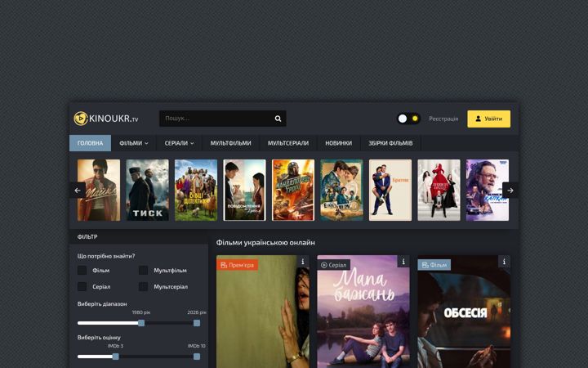
Task: Click the Увійти login button
Action: point(488,119)
